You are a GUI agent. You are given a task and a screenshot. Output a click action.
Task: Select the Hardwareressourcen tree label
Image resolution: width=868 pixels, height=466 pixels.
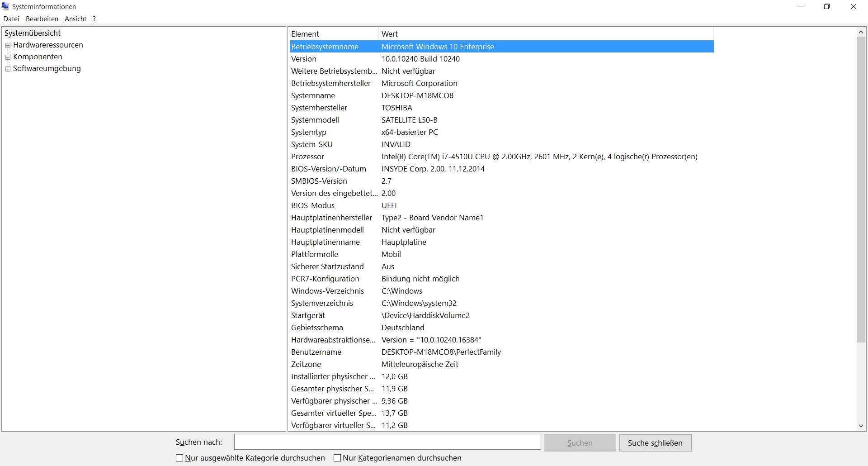point(48,45)
